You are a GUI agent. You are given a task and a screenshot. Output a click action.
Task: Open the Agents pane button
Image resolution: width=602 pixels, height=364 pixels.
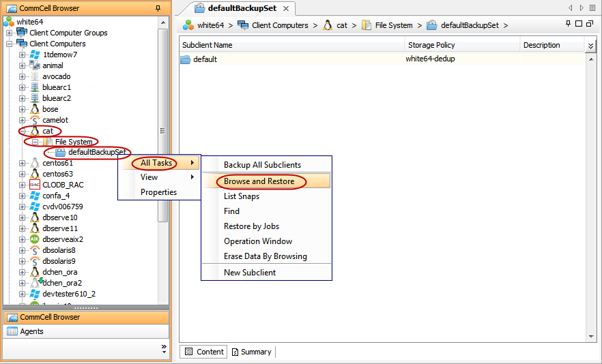pos(31,331)
